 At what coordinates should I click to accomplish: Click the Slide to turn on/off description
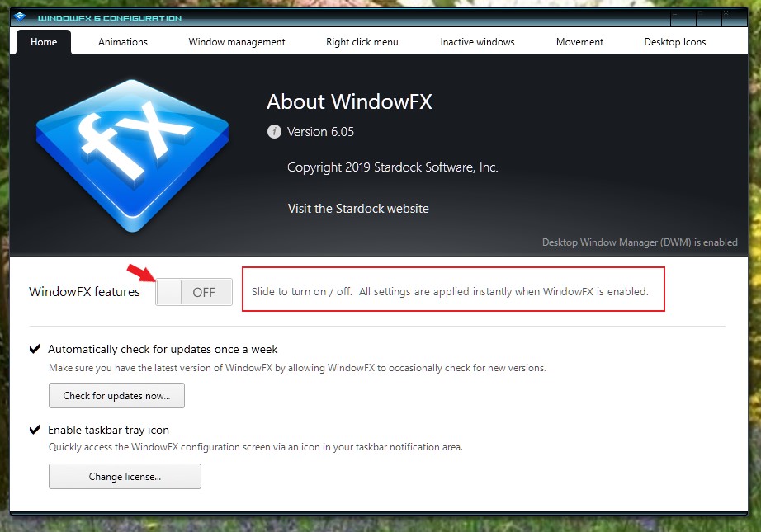tap(450, 291)
